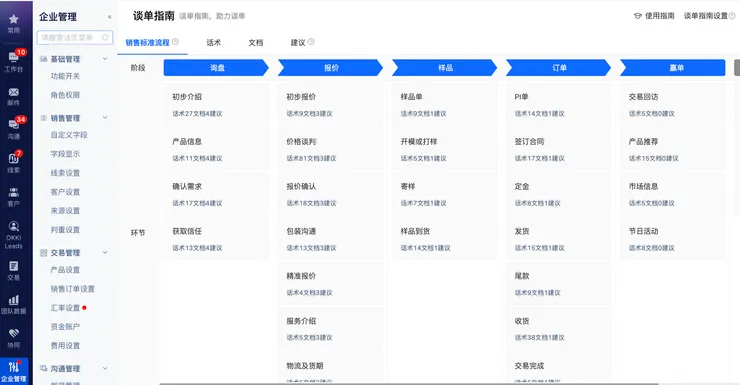Collapse the 交易管理 section chevron

pyautogui.click(x=105, y=252)
